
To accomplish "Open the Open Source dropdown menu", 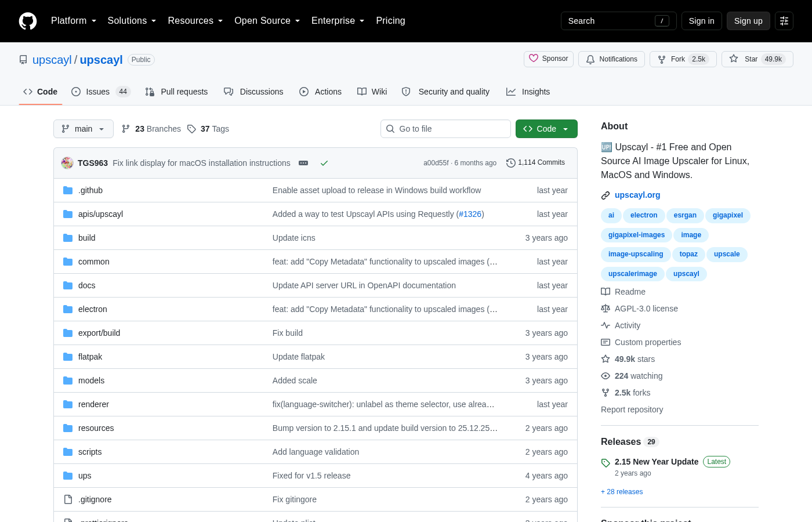I will [x=267, y=21].
